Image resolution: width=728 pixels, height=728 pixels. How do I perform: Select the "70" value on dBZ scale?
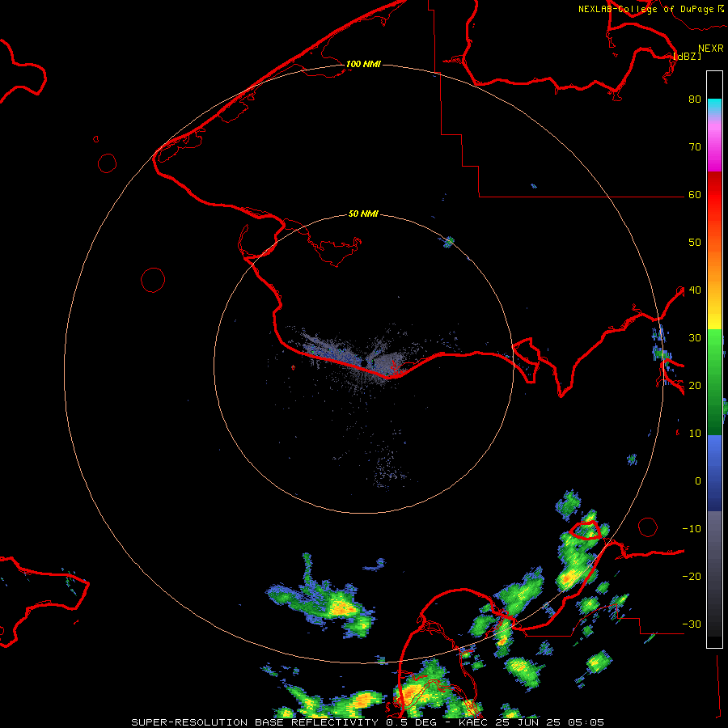(695, 147)
